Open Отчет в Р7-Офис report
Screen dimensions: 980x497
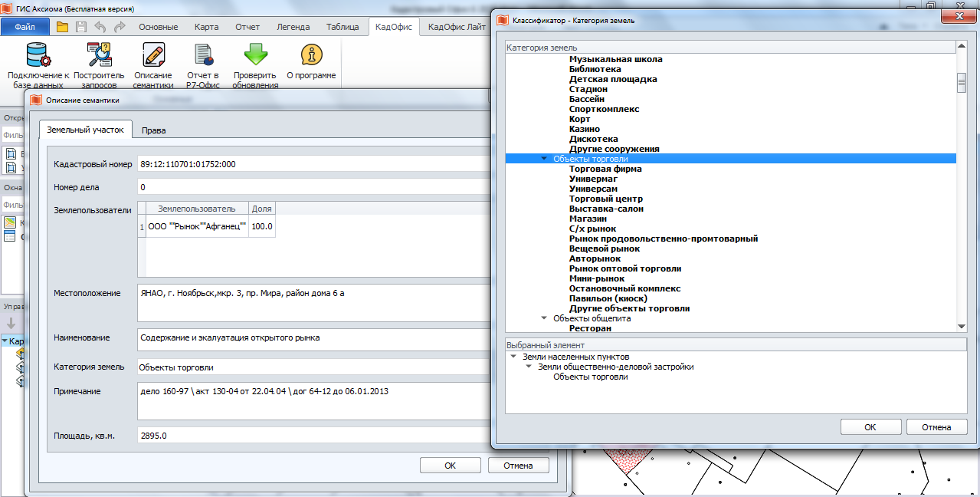[x=203, y=56]
